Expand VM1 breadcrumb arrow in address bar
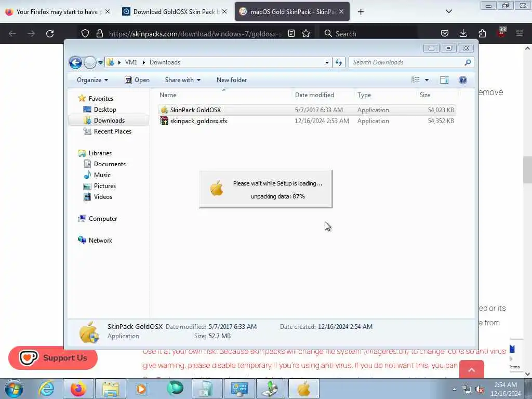This screenshot has height=399, width=532. click(x=143, y=62)
